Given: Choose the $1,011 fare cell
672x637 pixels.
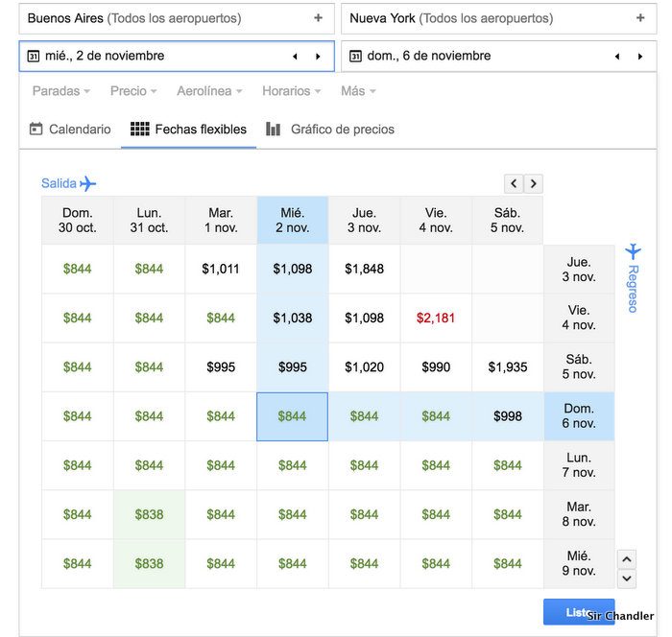Looking at the screenshot, I should [x=221, y=269].
